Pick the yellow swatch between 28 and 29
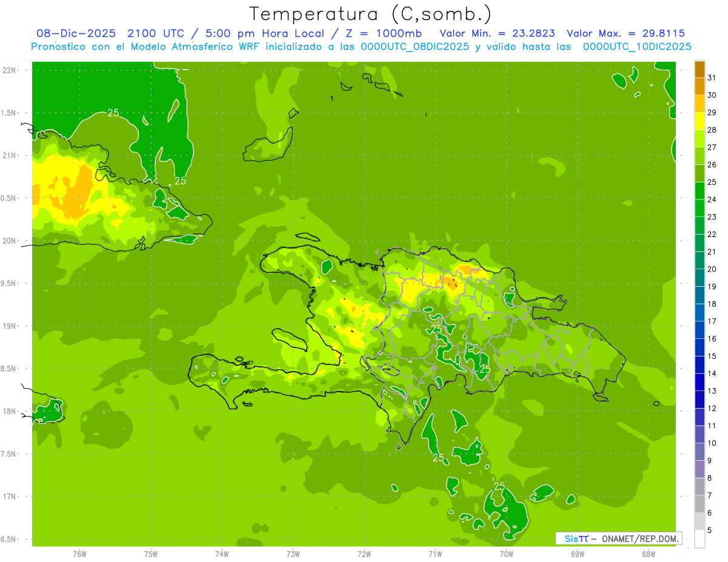 pyautogui.click(x=699, y=121)
